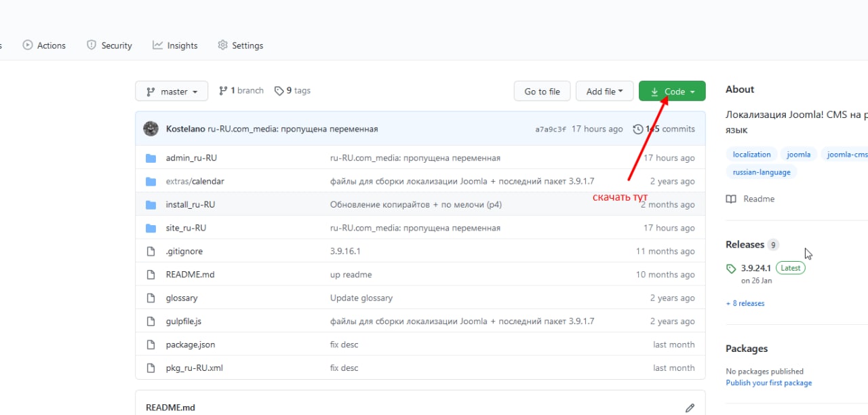
Task: Click the admin_ru-RU folder icon
Action: pos(151,158)
